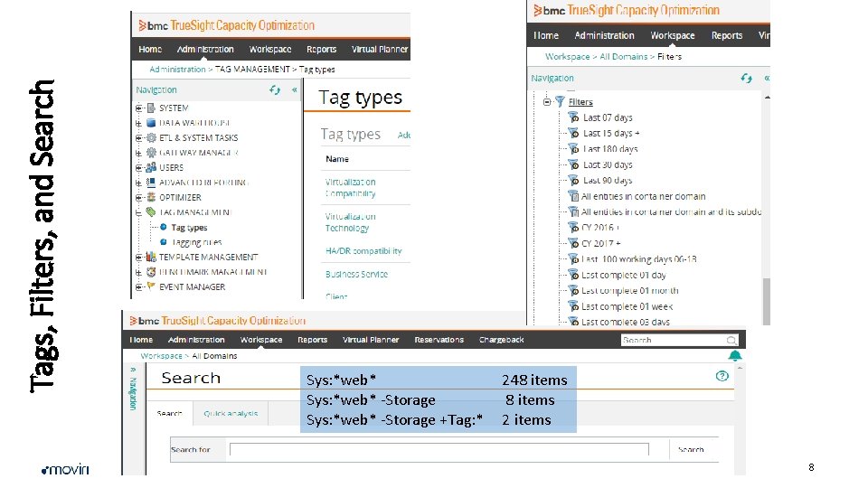Click the Tag Management tag icon

coord(151,211)
